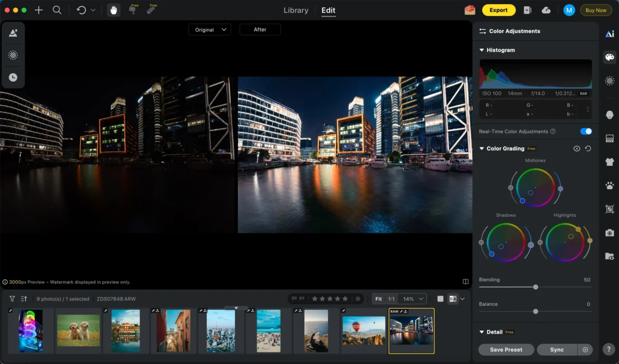Toggle the before/after compare view button

pyautogui.click(x=453, y=299)
